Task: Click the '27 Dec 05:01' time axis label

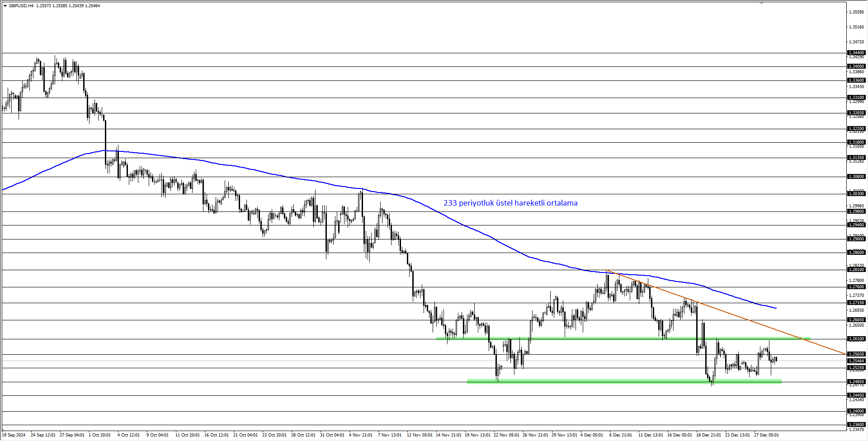Action: 766,435
